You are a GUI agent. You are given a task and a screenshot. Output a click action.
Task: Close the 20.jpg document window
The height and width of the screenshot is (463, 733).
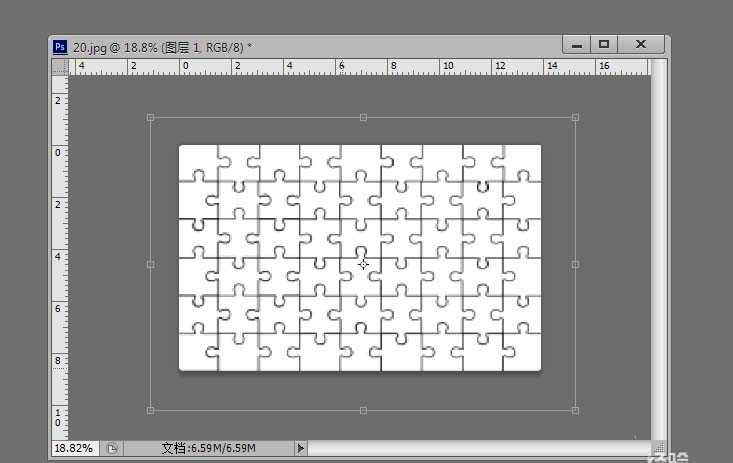point(640,45)
